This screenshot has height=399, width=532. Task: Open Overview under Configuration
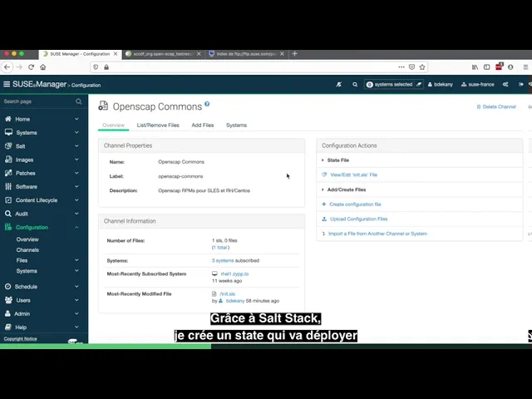(27, 239)
